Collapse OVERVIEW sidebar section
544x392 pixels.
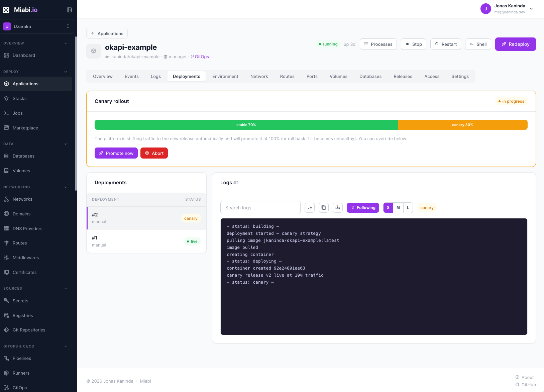(x=66, y=43)
